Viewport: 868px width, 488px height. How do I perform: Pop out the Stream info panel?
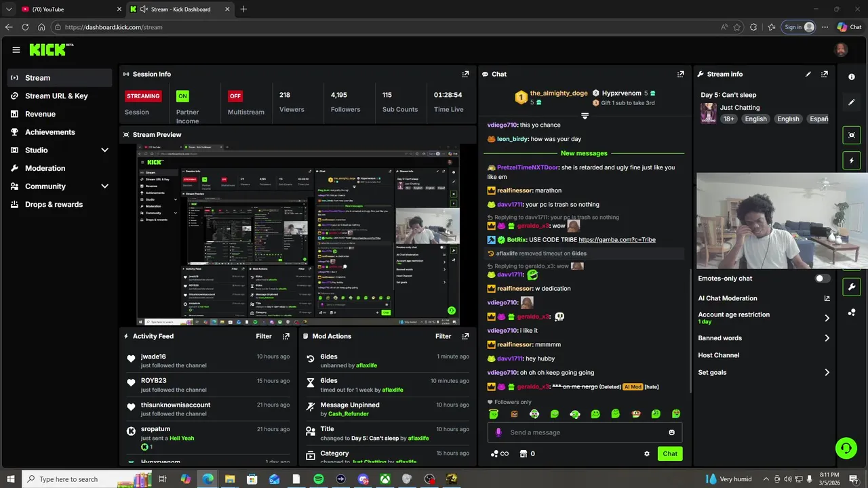click(825, 74)
